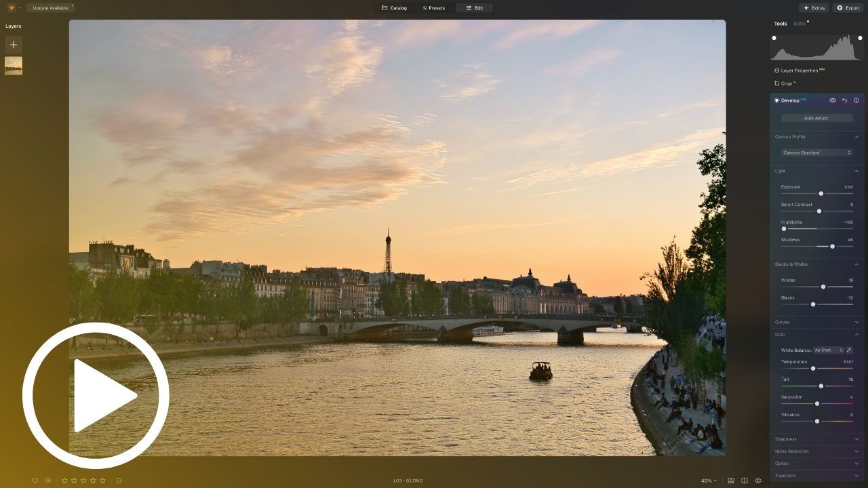Screen dimensions: 868x488
Task: Toggle Develop tool visibility eye icon
Action: tap(833, 100)
